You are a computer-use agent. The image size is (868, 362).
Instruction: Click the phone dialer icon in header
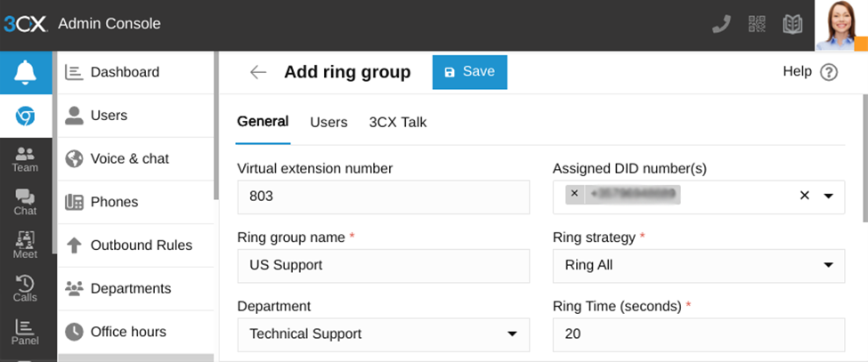click(721, 24)
